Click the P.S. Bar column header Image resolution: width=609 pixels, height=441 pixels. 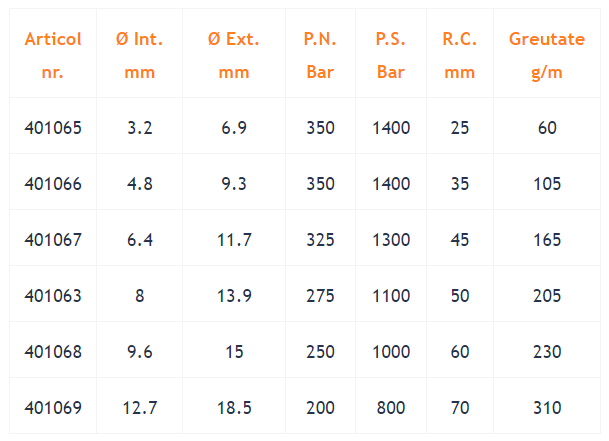(391, 56)
